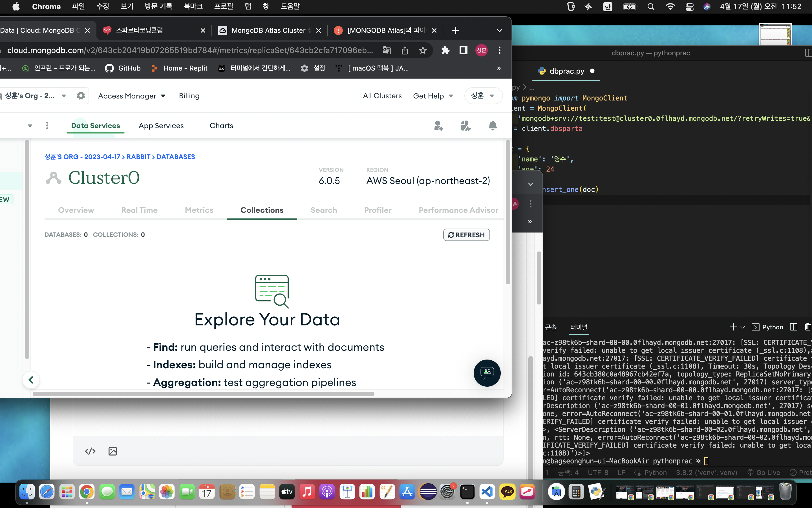Viewport: 812px width, 508px height.
Task: Click the Cluster0 cluster name heading
Action: tap(104, 178)
